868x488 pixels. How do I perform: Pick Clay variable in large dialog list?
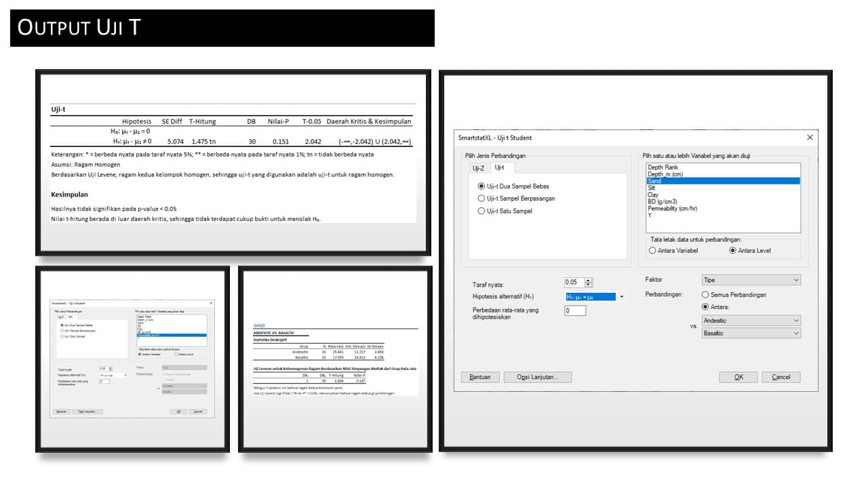click(x=653, y=195)
